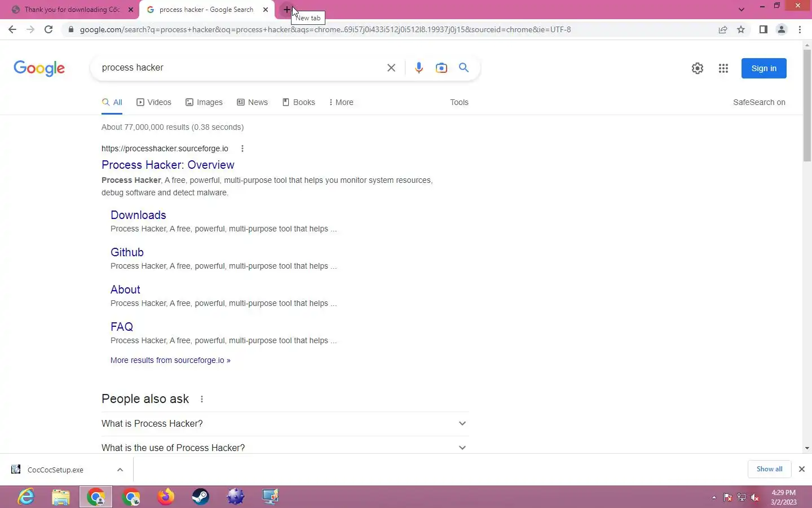Image resolution: width=812 pixels, height=508 pixels.
Task: Open Internet Explorer from taskbar
Action: point(26,497)
